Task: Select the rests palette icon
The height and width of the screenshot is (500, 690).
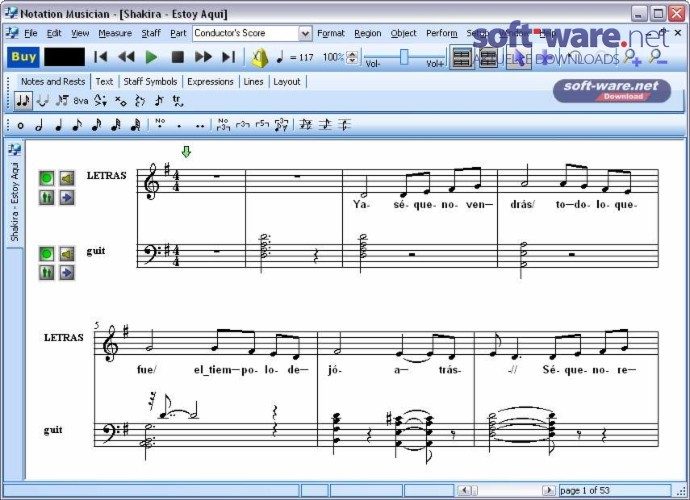Action: 140,101
